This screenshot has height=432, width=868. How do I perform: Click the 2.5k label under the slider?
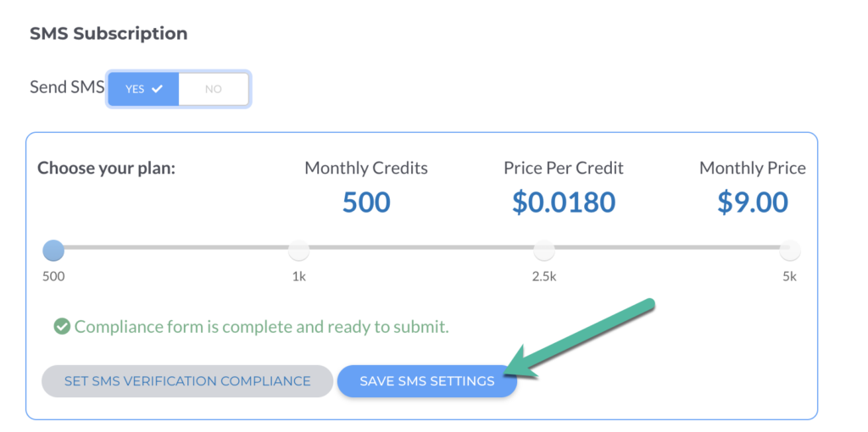point(544,276)
